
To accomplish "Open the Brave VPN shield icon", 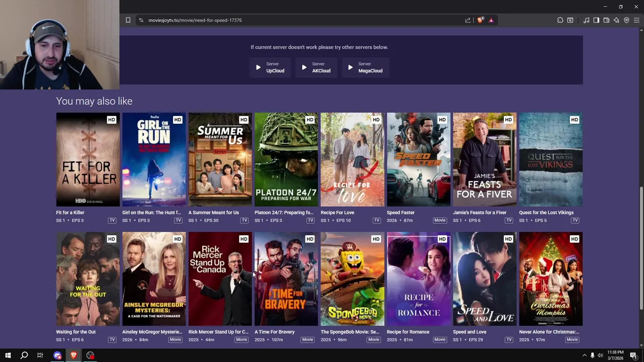I will [x=626, y=20].
